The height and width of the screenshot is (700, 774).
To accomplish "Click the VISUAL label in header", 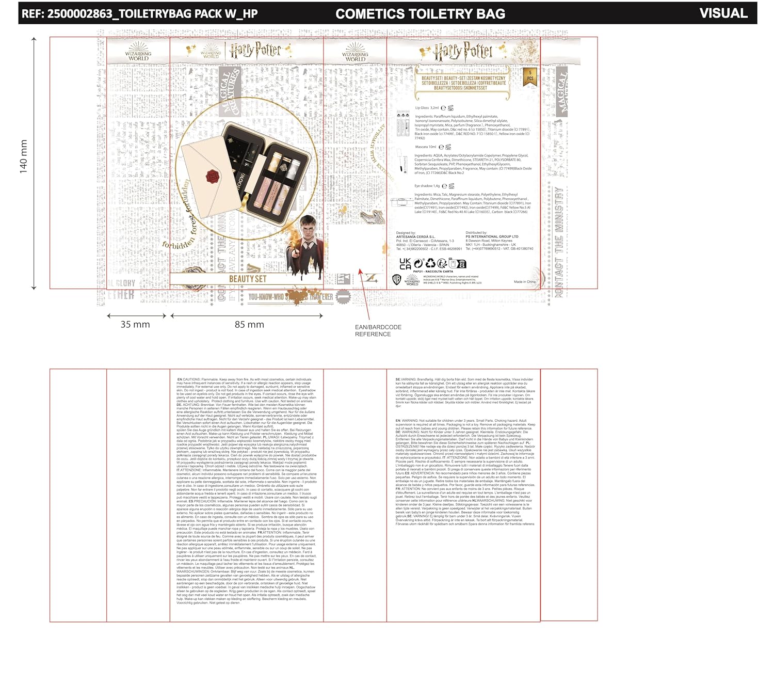I will click(x=723, y=13).
